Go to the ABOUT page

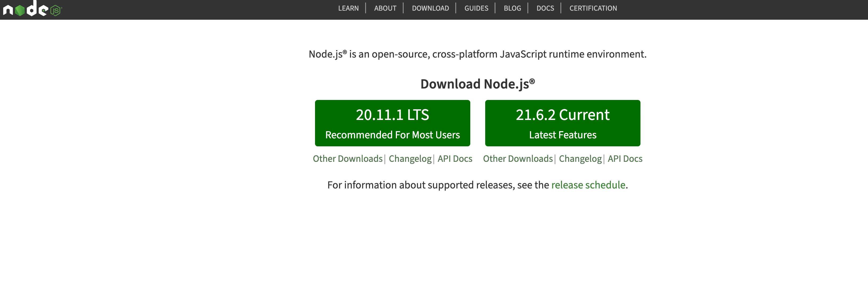coord(385,9)
